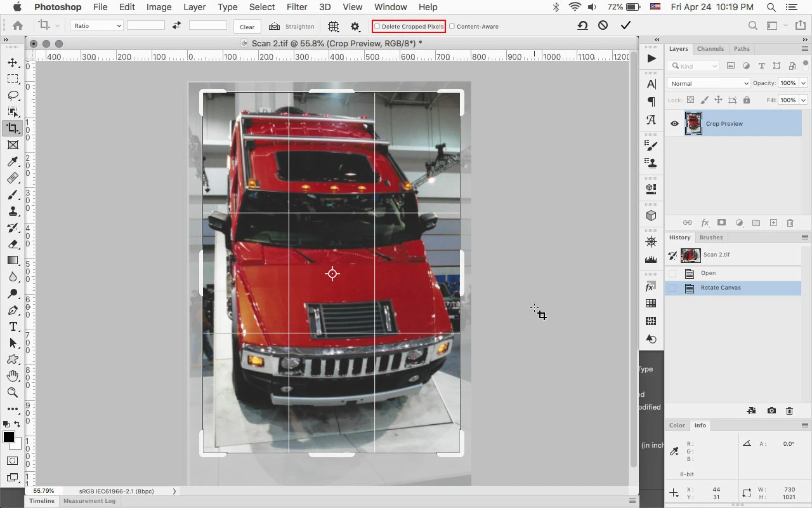Image resolution: width=812 pixels, height=508 pixels.
Task: Switch to Measurement Log tab
Action: pyautogui.click(x=89, y=501)
